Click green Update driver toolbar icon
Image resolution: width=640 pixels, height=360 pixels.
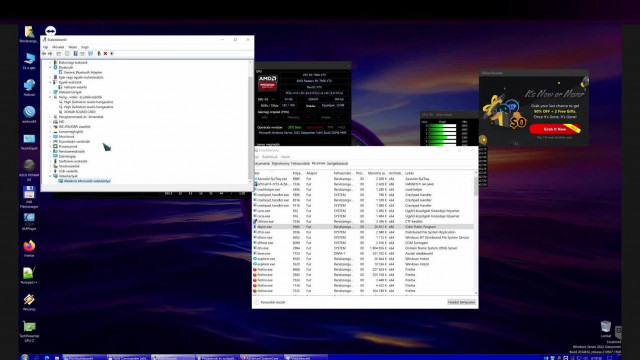[x=99, y=53]
